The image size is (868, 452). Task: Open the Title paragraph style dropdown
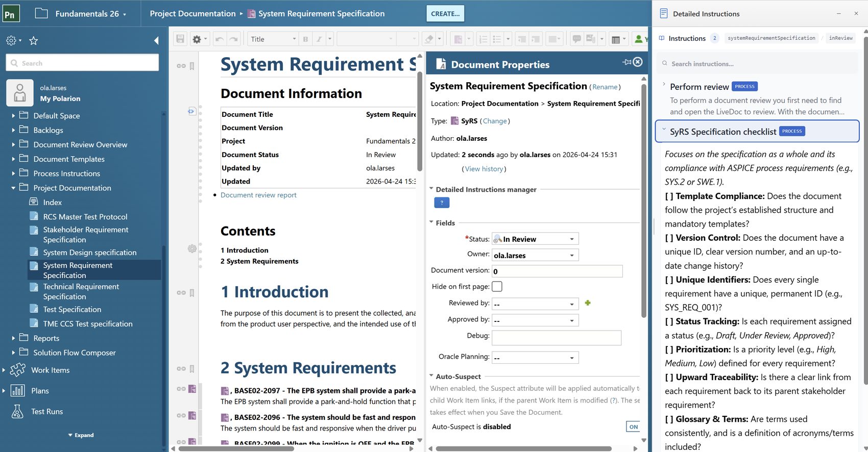click(x=273, y=39)
